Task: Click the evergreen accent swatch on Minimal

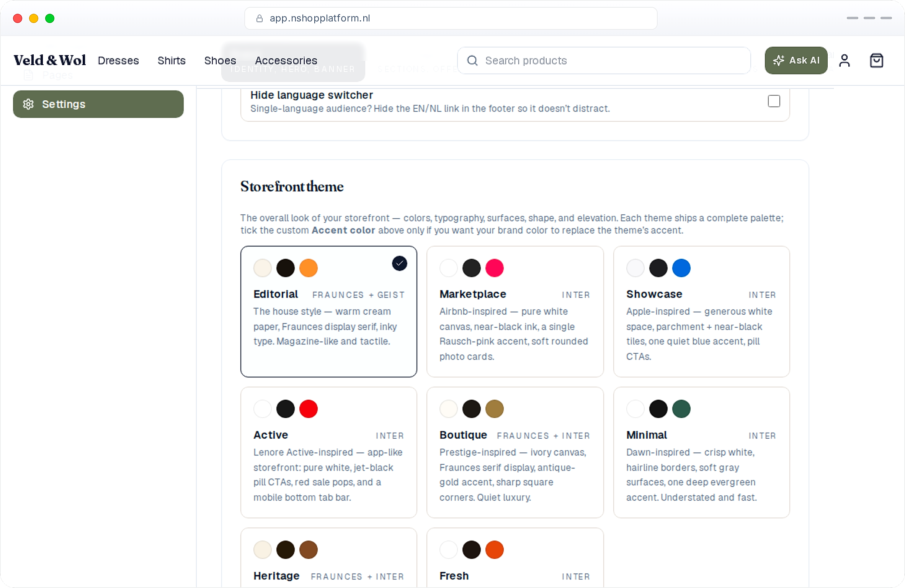Action: (681, 409)
